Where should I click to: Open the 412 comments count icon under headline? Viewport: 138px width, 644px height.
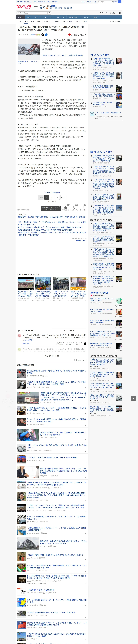coord(33,35)
